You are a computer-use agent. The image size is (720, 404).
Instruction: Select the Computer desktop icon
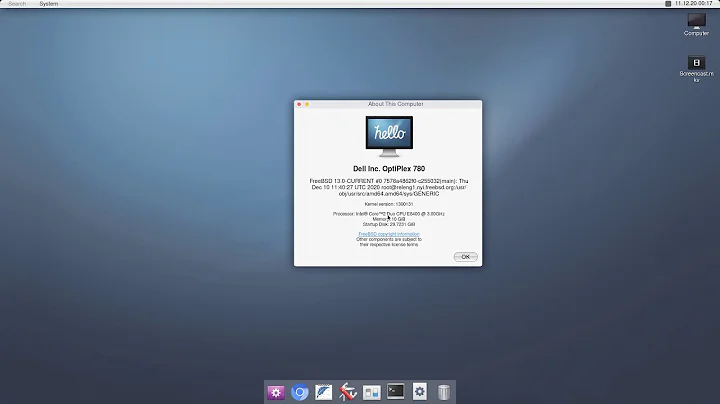pyautogui.click(x=696, y=24)
